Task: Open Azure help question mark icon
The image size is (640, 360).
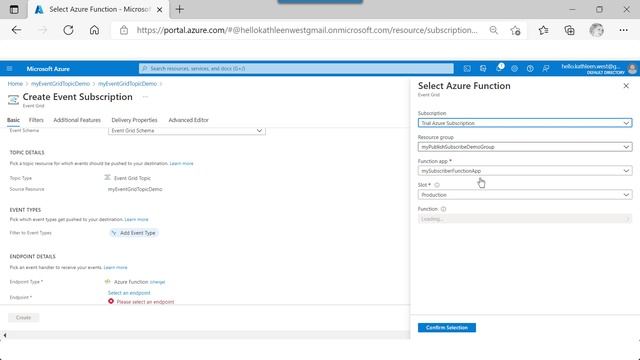Action: (x=530, y=69)
